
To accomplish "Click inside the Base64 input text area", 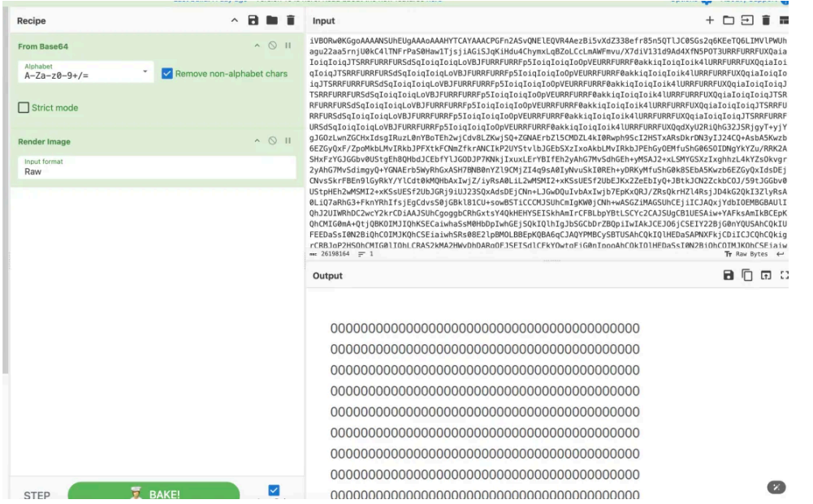I will pyautogui.click(x=548, y=143).
